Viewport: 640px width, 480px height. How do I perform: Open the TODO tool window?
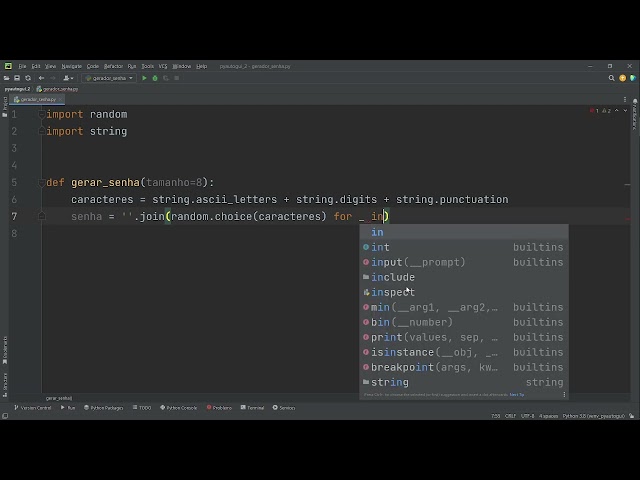[142, 408]
